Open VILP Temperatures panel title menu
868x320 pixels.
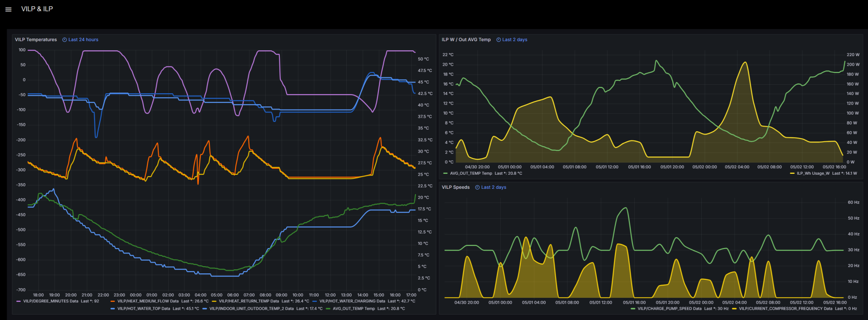[x=36, y=40]
